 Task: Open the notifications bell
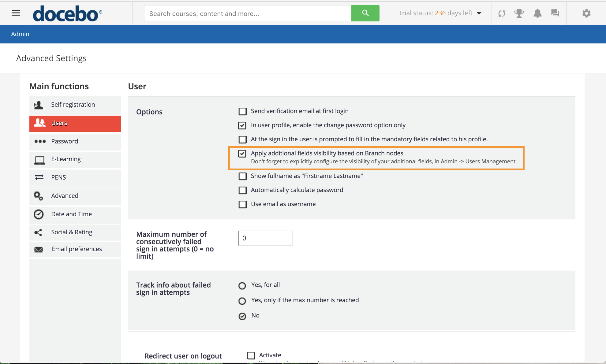[537, 13]
